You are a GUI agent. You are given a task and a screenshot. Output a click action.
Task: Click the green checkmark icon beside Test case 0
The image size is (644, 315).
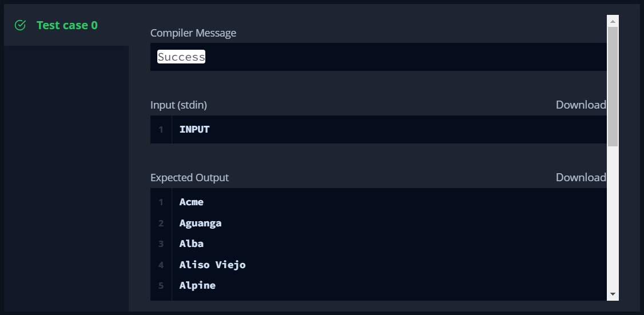click(20, 25)
